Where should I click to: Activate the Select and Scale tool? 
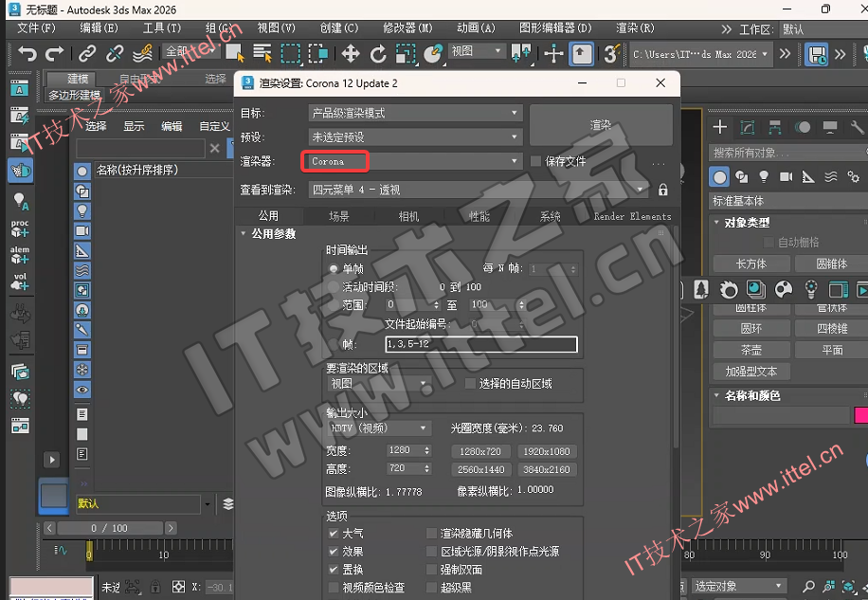point(406,54)
